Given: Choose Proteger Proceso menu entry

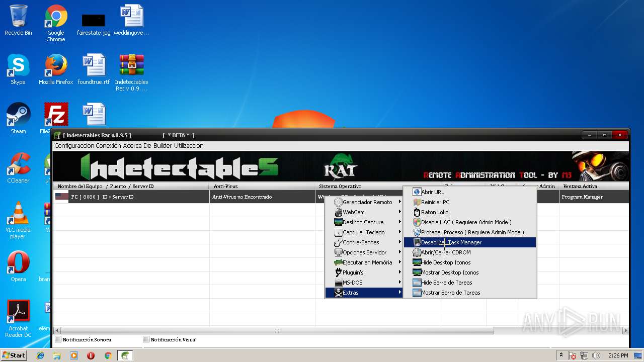Looking at the screenshot, I should click(x=470, y=232).
